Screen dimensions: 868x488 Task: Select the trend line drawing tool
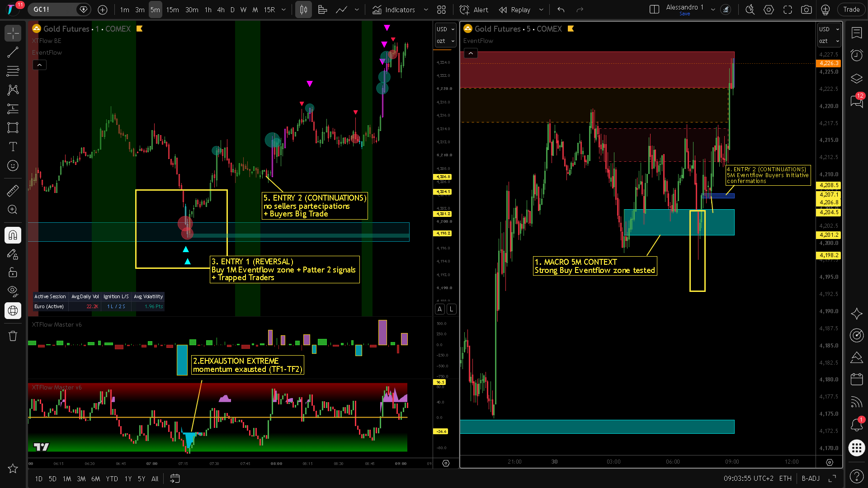[13, 52]
